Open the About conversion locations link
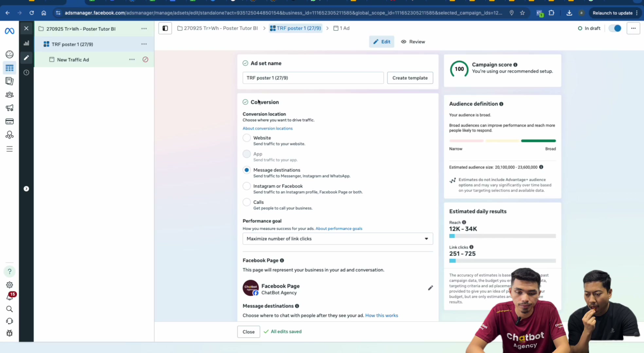The height and width of the screenshot is (353, 644). click(x=268, y=128)
